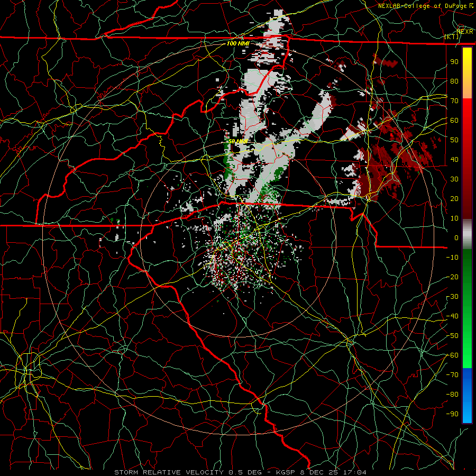
Task: Click the -80 value on velocity scale
Action: 452,395
